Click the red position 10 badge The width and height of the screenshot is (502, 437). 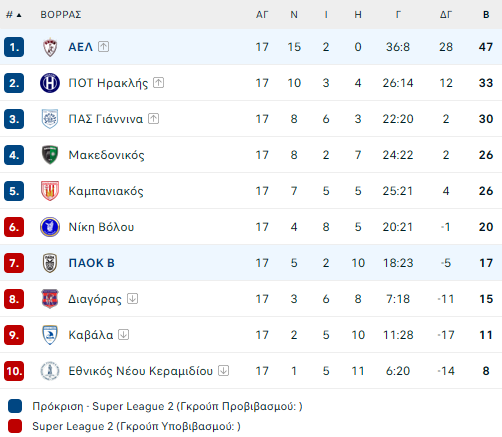coord(14,371)
